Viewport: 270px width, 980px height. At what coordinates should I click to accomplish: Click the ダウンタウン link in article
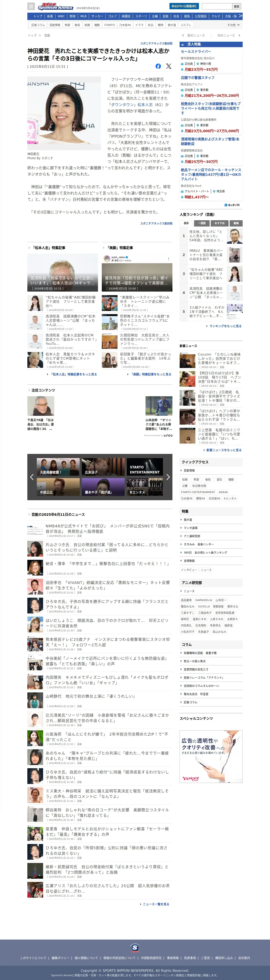pyautogui.click(x=122, y=105)
